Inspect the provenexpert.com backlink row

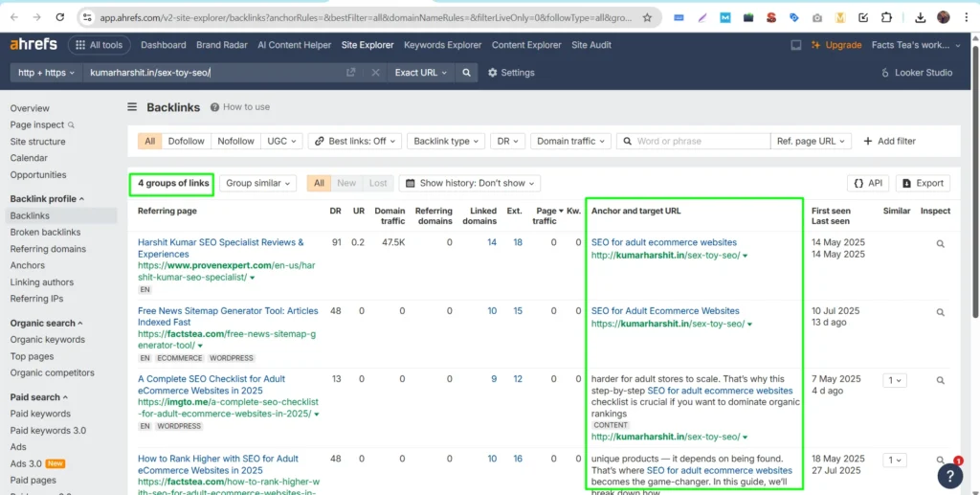pyautogui.click(x=940, y=244)
